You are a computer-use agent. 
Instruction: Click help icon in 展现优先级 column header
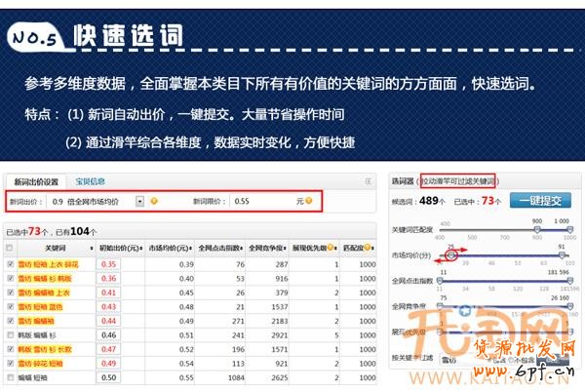coord(331,248)
